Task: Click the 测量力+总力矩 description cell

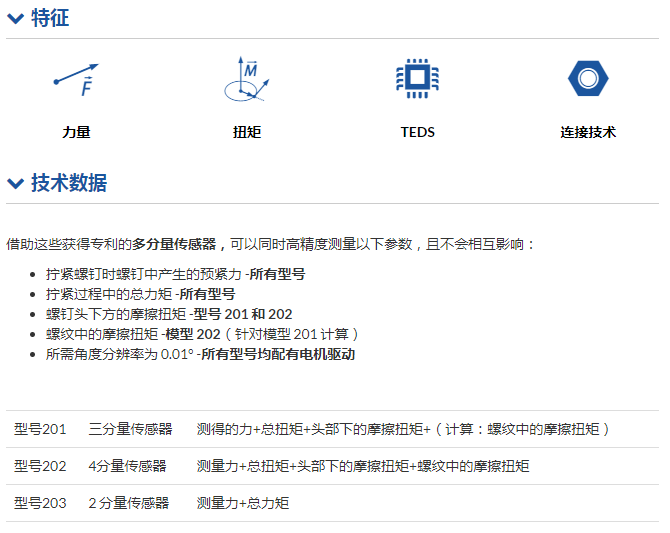Action: pyautogui.click(x=243, y=503)
